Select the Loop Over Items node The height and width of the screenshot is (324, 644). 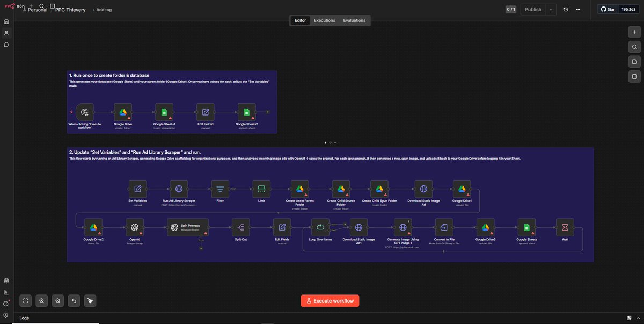pos(320,227)
